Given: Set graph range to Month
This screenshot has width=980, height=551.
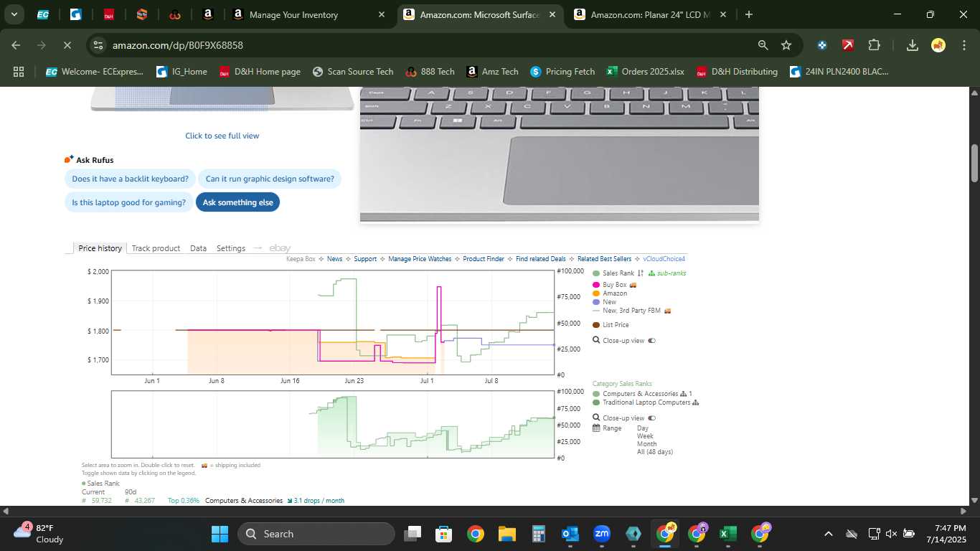Looking at the screenshot, I should (x=646, y=444).
